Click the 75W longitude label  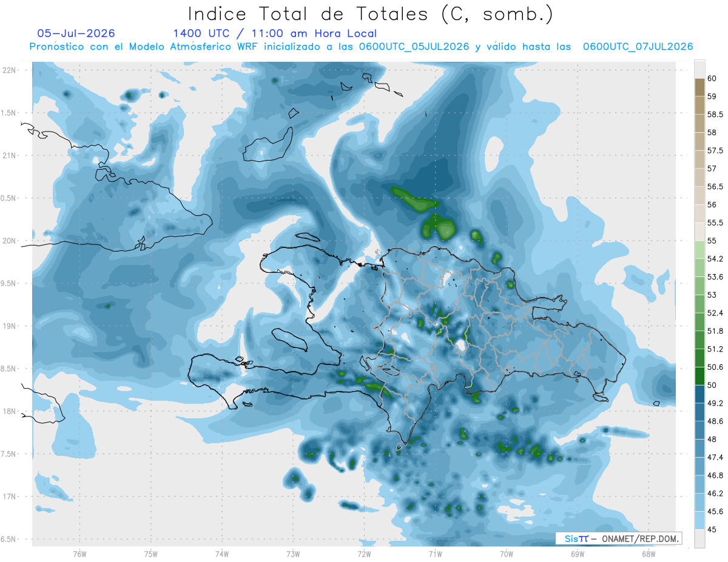tap(151, 554)
